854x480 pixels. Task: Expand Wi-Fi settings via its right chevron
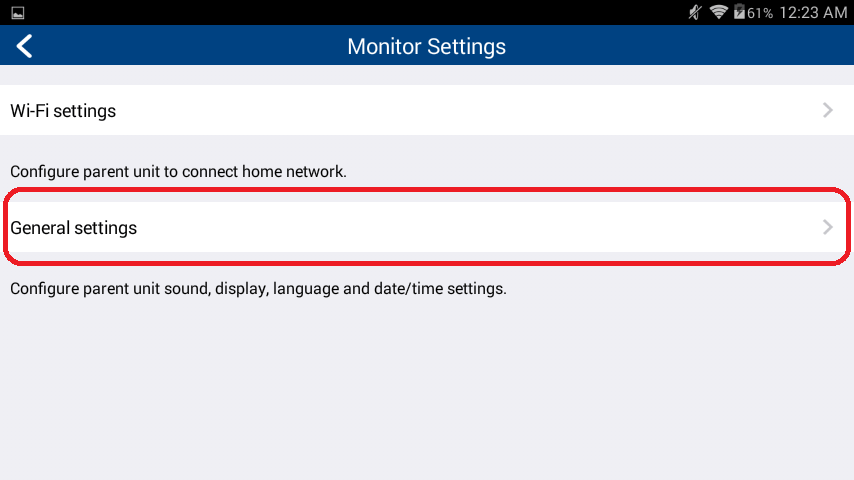point(827,110)
